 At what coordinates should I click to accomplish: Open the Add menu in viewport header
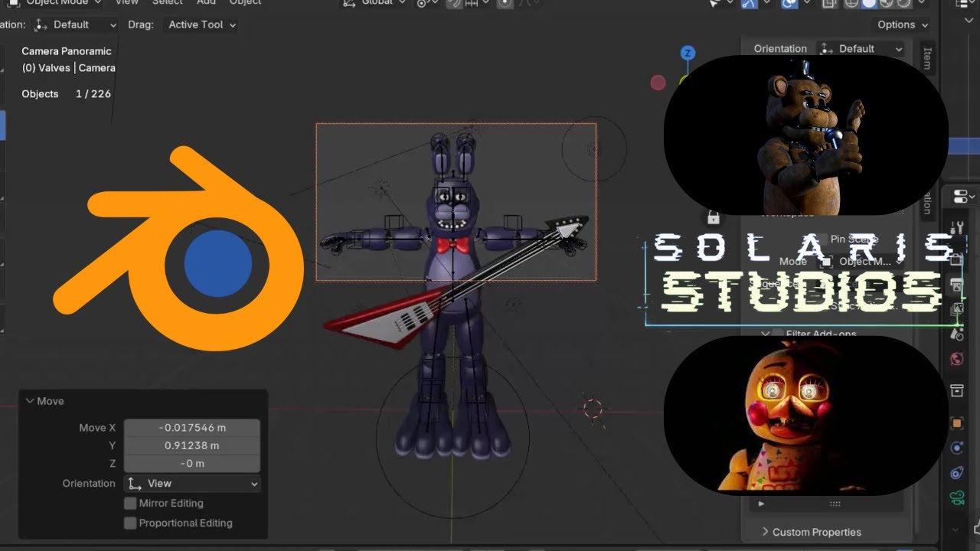tap(206, 3)
